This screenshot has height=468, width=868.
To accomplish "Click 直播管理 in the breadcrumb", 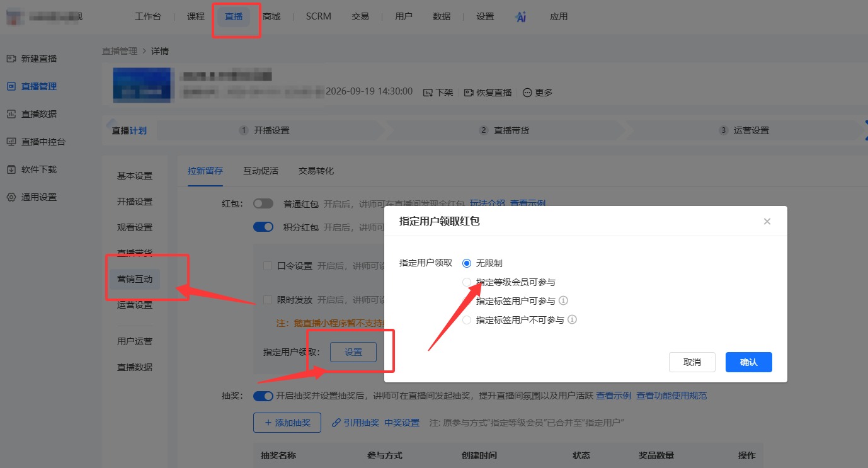I will click(x=120, y=51).
